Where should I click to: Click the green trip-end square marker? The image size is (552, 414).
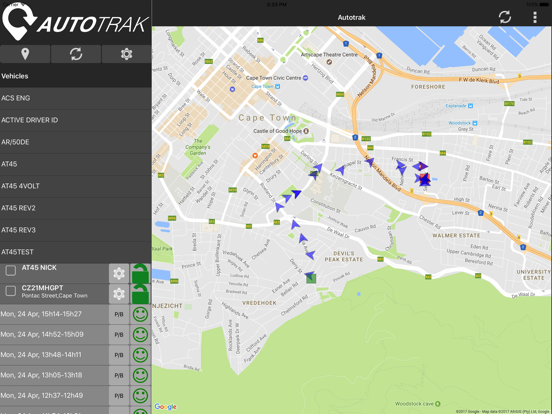pyautogui.click(x=311, y=279)
